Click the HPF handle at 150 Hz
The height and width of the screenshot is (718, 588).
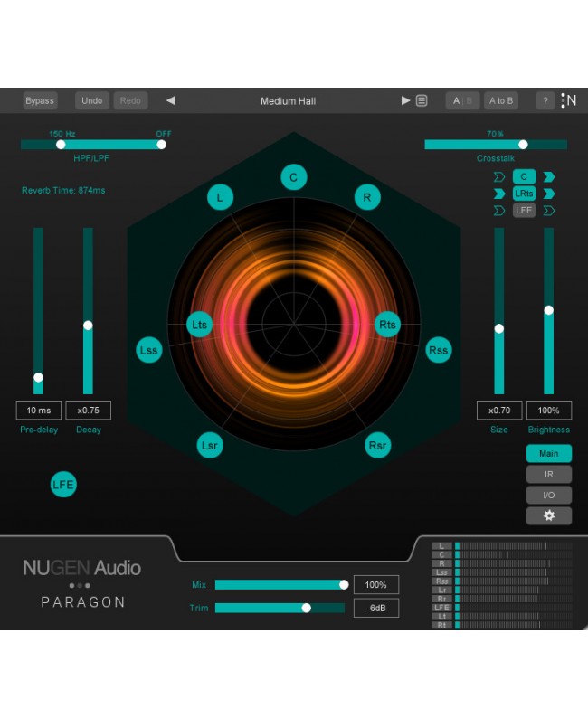tap(61, 145)
